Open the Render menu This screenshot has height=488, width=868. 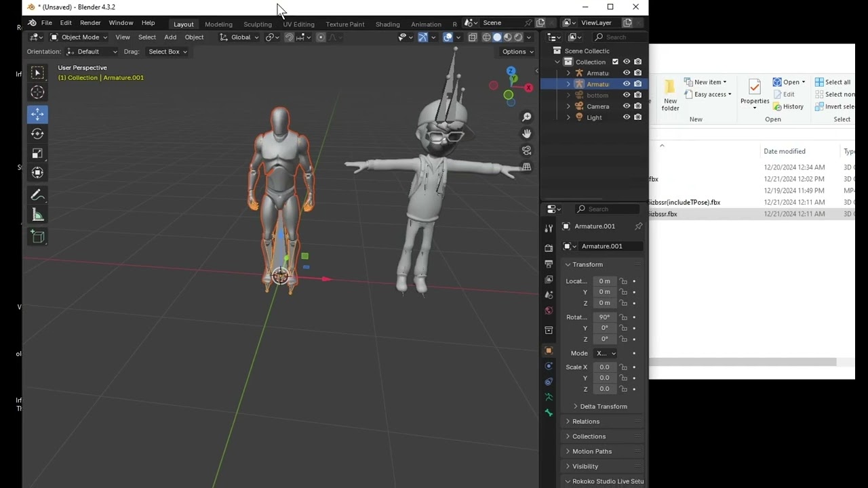click(90, 23)
